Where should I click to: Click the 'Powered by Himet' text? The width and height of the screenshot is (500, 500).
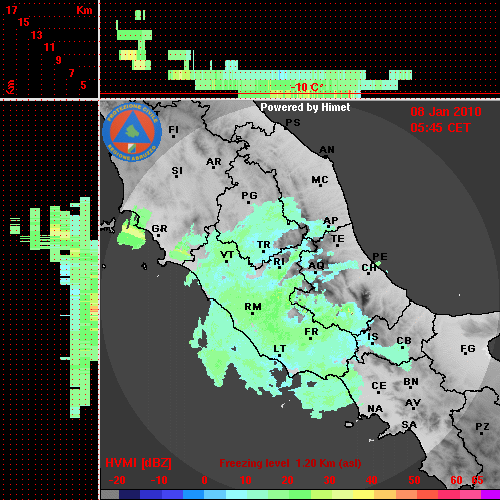point(305,107)
